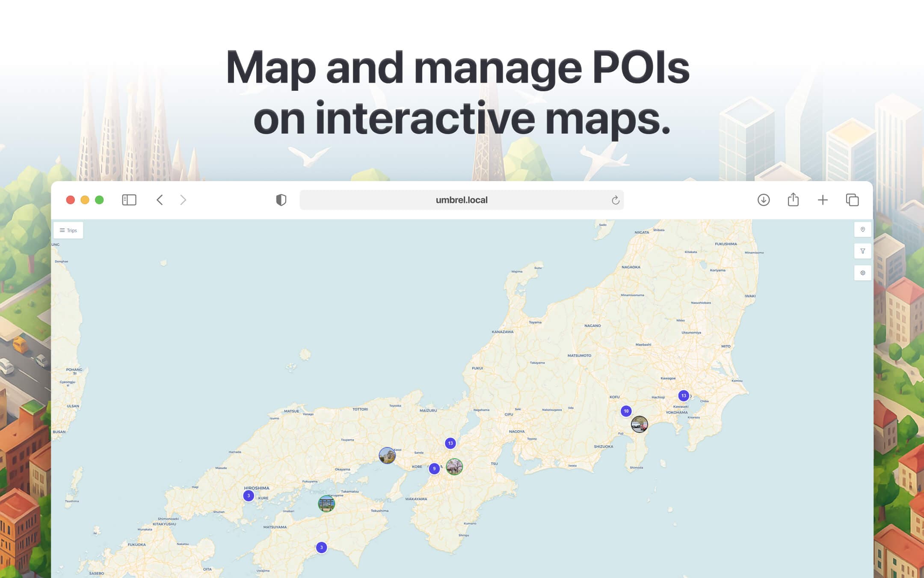The width and height of the screenshot is (924, 578).
Task: Expand the cluster of 10 POIs near Kofu
Action: [626, 411]
